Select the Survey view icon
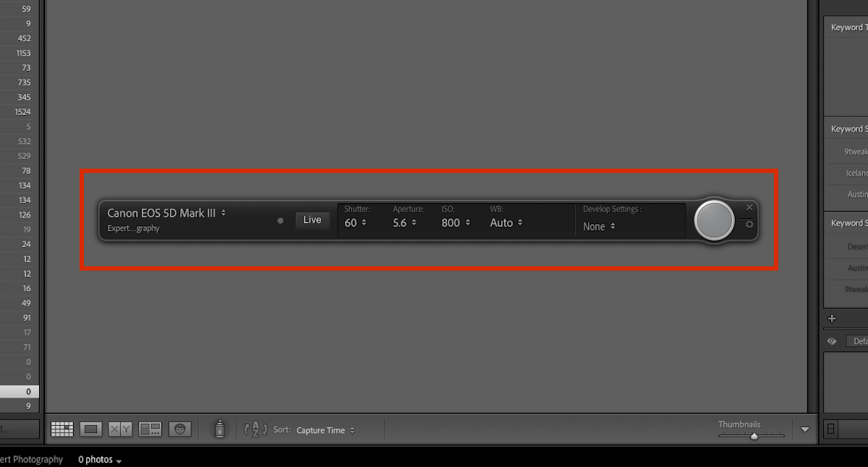The width and height of the screenshot is (868, 467). click(150, 429)
